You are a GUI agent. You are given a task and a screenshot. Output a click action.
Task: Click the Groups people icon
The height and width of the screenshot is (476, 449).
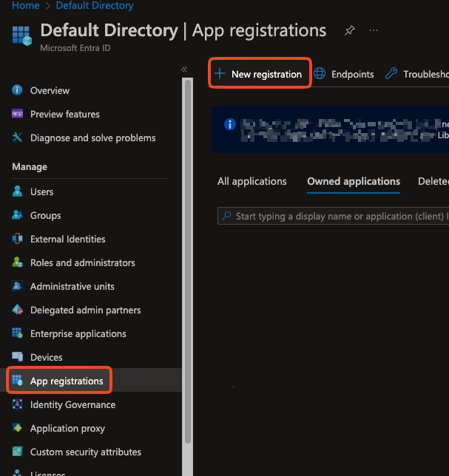(x=17, y=215)
